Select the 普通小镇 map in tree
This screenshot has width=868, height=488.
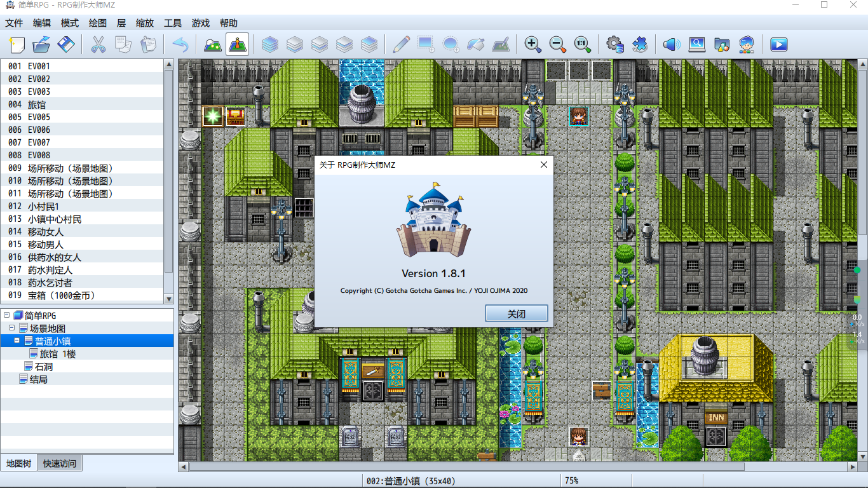coord(53,341)
